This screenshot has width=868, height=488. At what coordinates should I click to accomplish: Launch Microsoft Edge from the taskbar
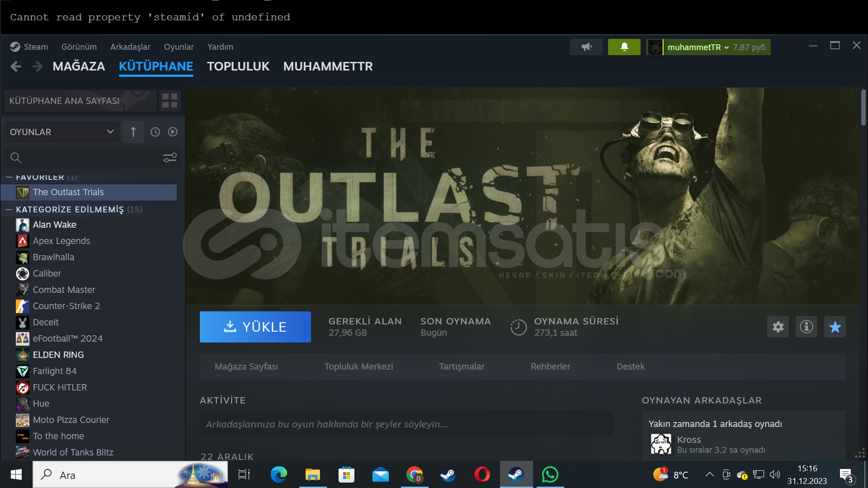278,474
